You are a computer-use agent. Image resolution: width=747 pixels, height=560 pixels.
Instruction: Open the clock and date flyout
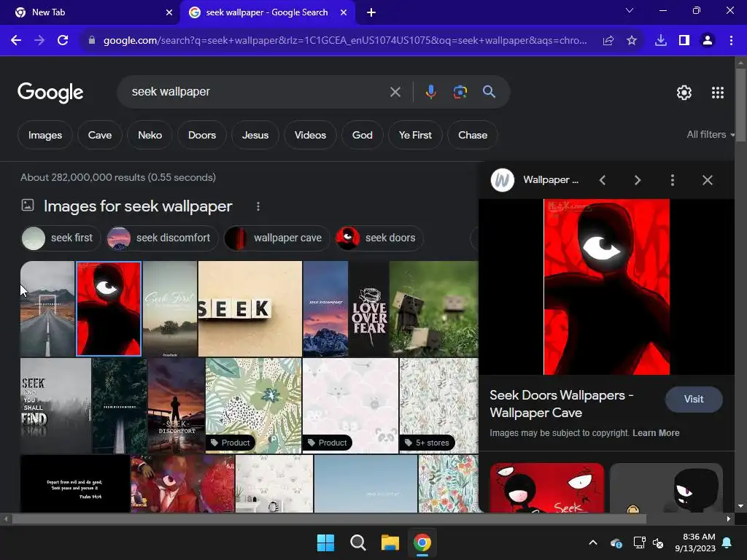point(695,542)
